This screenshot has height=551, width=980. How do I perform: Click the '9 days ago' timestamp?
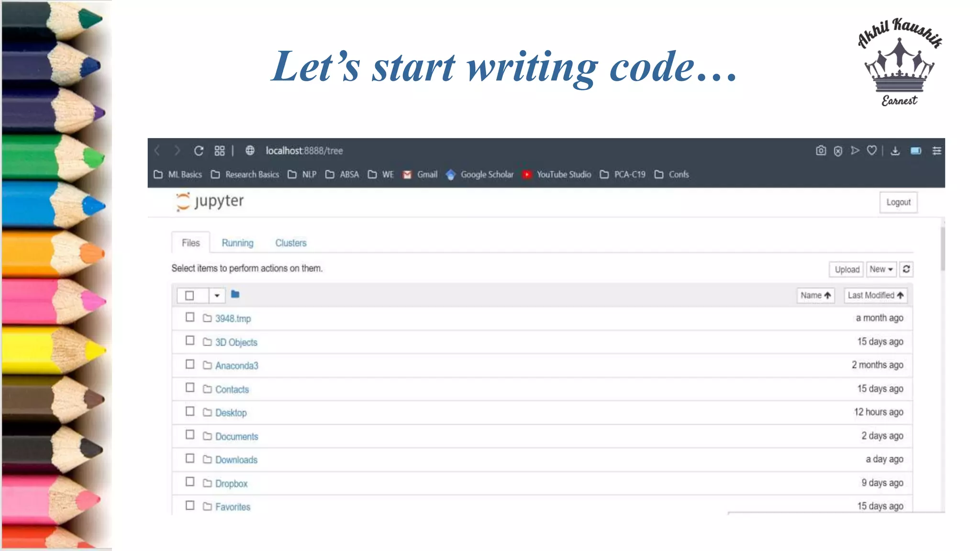pos(882,483)
